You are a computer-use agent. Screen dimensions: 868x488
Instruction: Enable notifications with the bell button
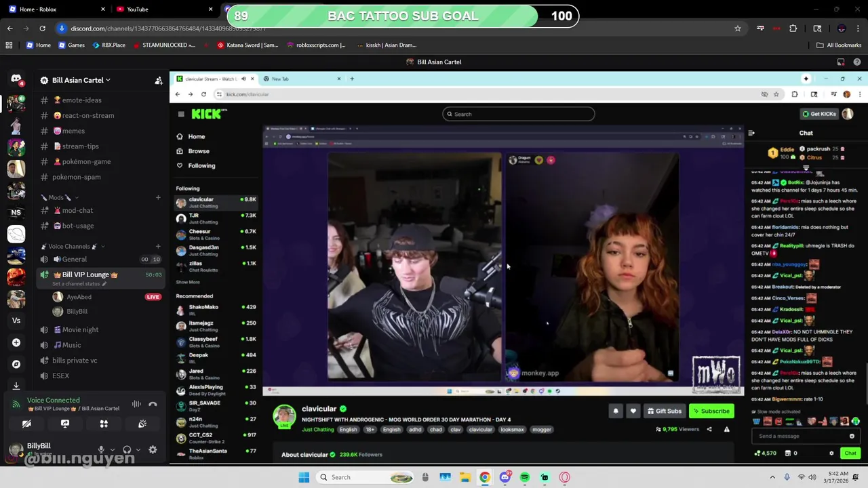tap(616, 411)
